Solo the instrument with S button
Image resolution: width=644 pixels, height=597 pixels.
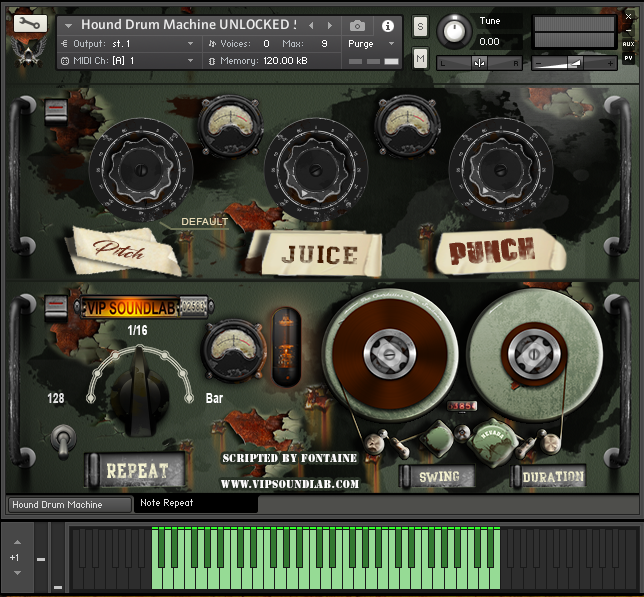tap(420, 27)
